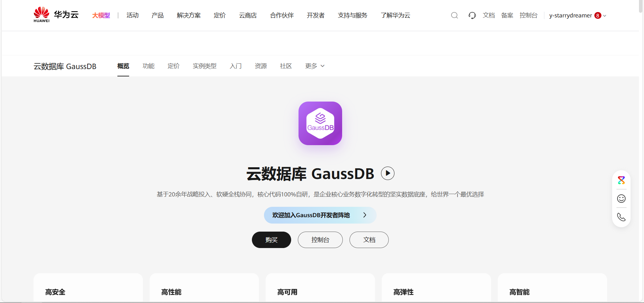The width and height of the screenshot is (644, 303).
Task: Open the top navigation 定价 menu
Action: point(220,15)
